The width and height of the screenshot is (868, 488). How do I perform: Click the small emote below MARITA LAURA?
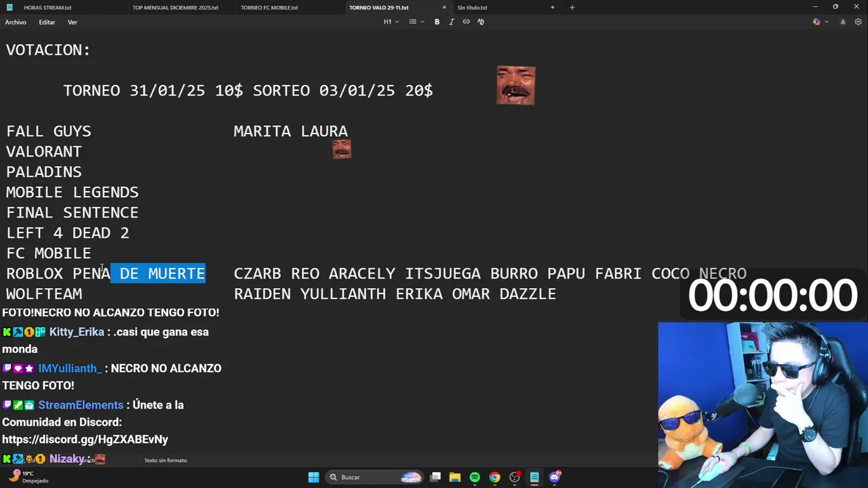(x=342, y=149)
